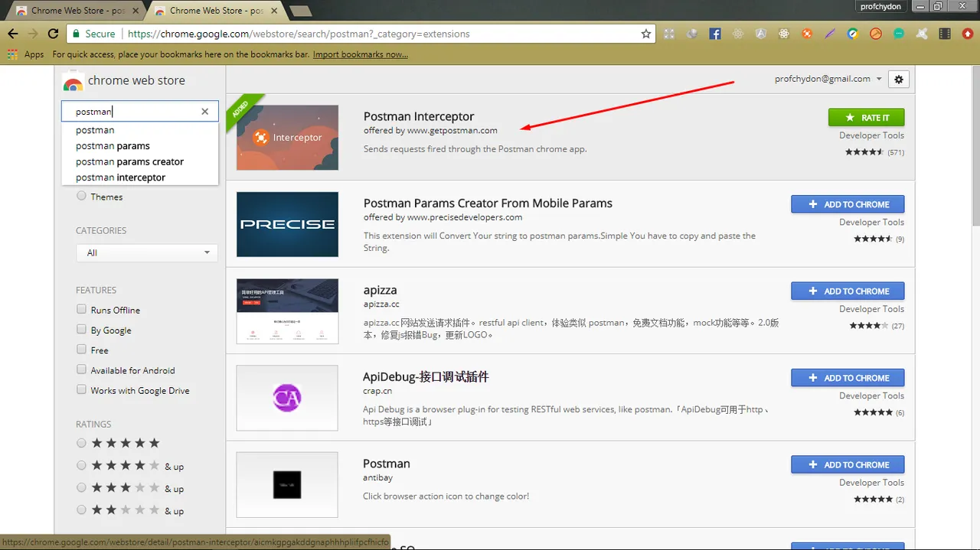This screenshot has height=550, width=980.
Task: Click the purple feather extension icon
Action: coord(830,34)
